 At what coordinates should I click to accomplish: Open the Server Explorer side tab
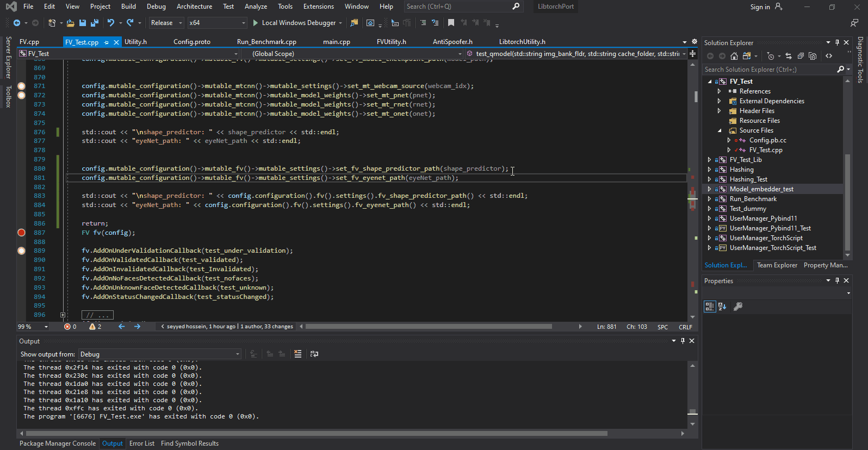8,58
